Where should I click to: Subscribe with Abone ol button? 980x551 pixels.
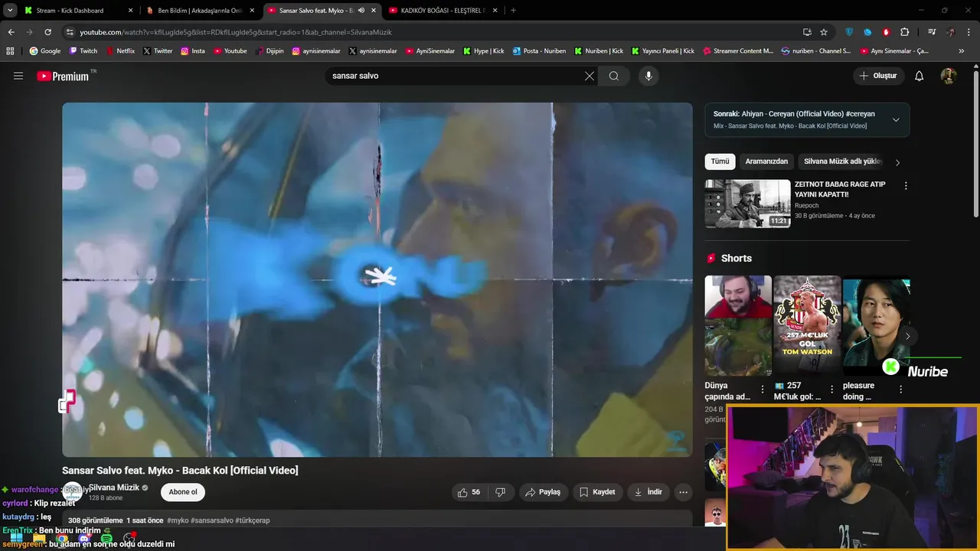tap(183, 492)
